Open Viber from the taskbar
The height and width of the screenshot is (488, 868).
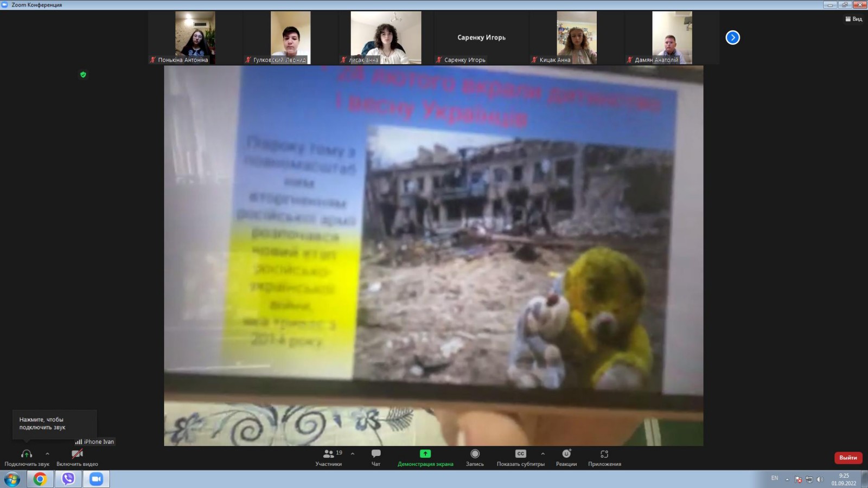[68, 479]
